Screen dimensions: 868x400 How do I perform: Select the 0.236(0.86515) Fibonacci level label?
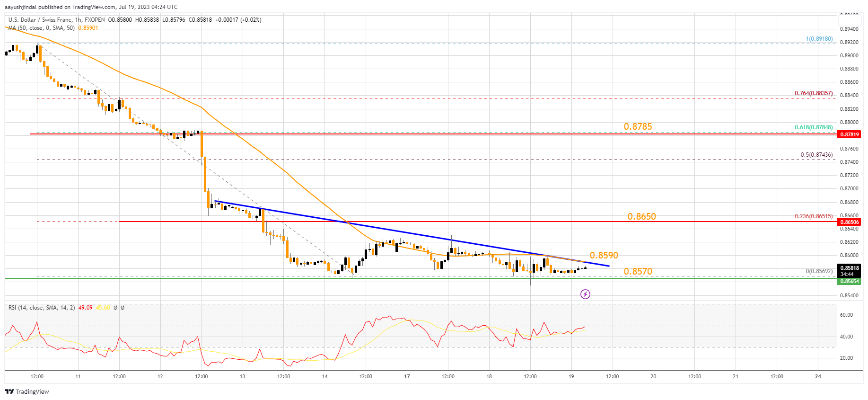click(x=814, y=216)
